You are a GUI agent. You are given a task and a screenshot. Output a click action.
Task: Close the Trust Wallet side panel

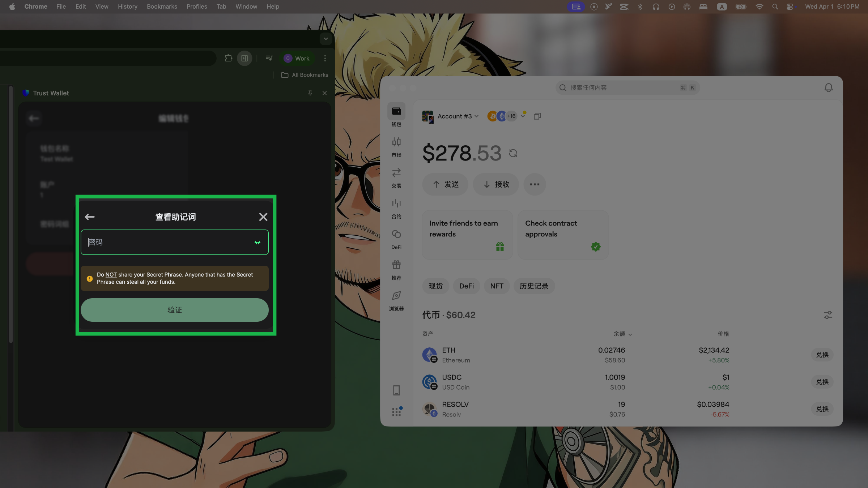point(324,93)
